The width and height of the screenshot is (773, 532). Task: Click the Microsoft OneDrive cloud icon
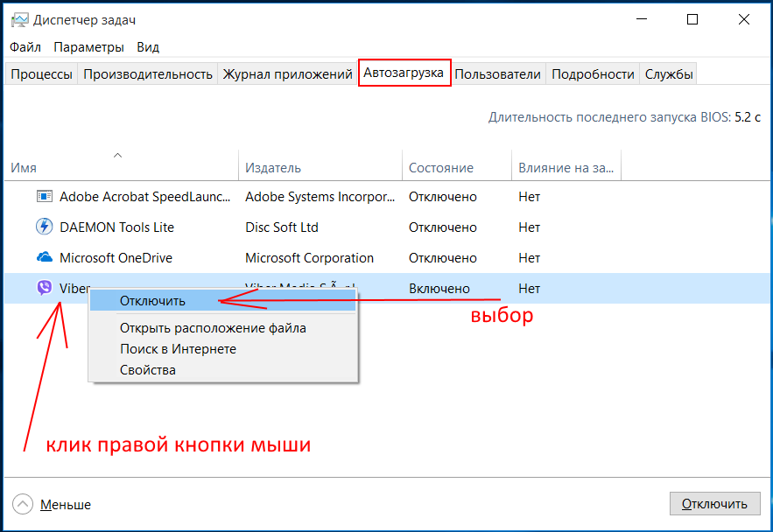45,257
